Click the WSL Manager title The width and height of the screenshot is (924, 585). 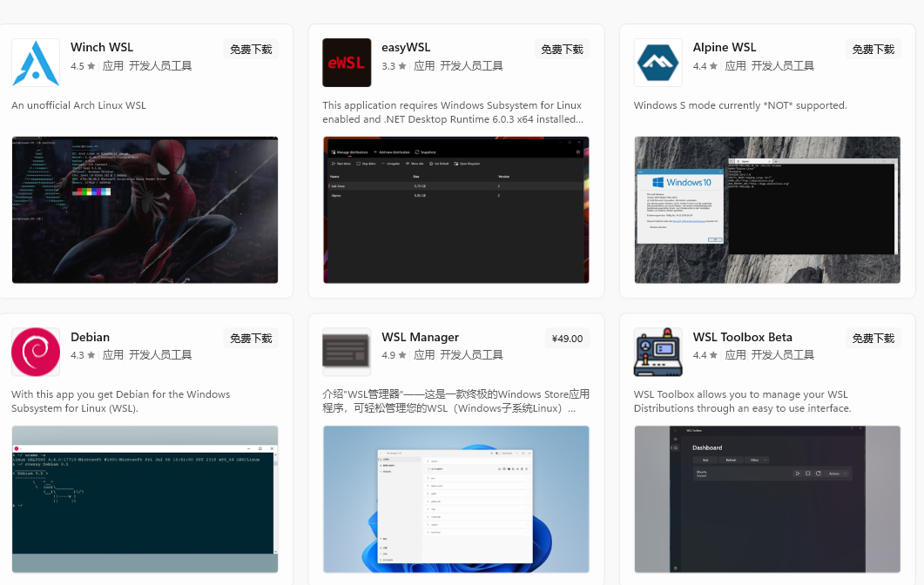(x=420, y=337)
